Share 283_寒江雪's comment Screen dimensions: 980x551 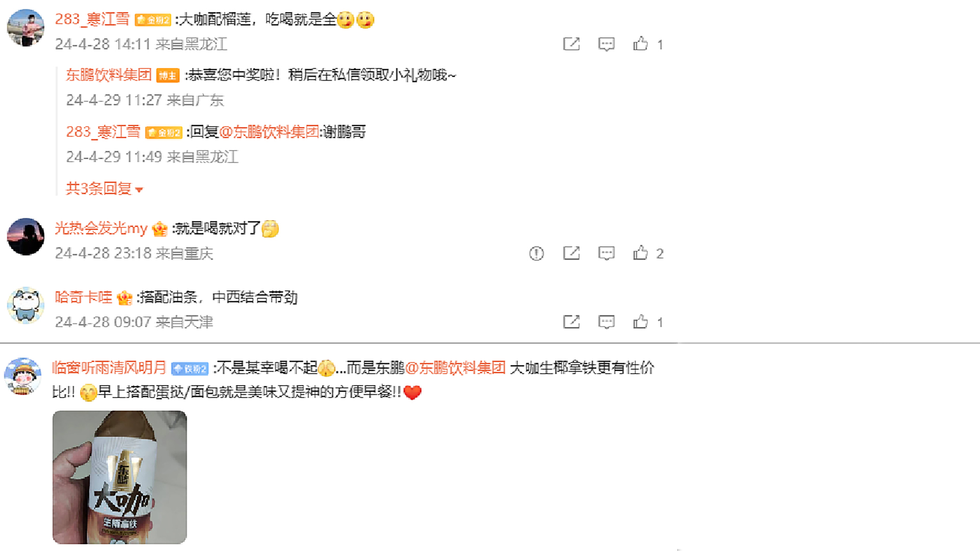pos(571,44)
